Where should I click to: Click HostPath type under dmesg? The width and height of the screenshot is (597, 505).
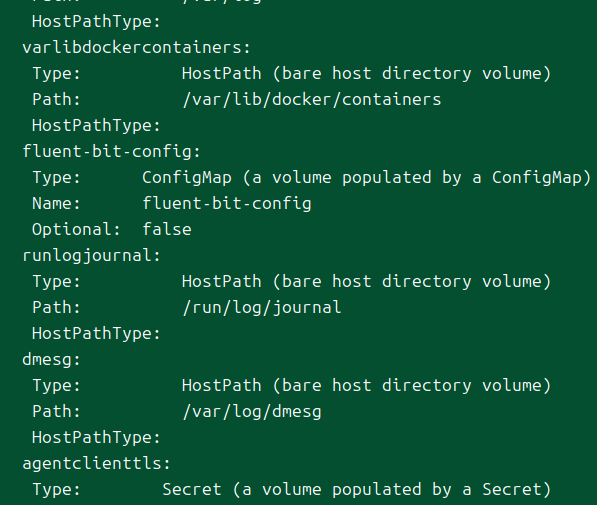pyautogui.click(x=366, y=385)
